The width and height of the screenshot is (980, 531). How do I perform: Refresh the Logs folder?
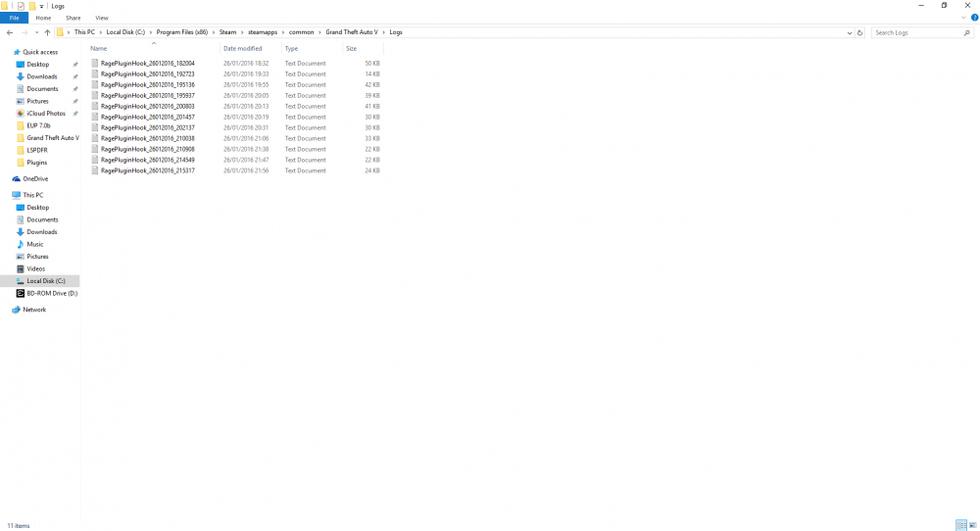click(x=860, y=32)
